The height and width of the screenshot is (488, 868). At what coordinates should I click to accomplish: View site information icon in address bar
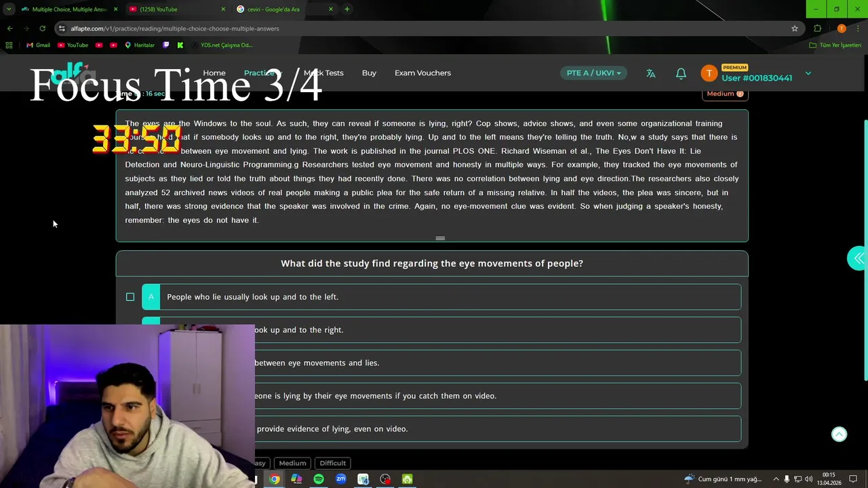(62, 28)
